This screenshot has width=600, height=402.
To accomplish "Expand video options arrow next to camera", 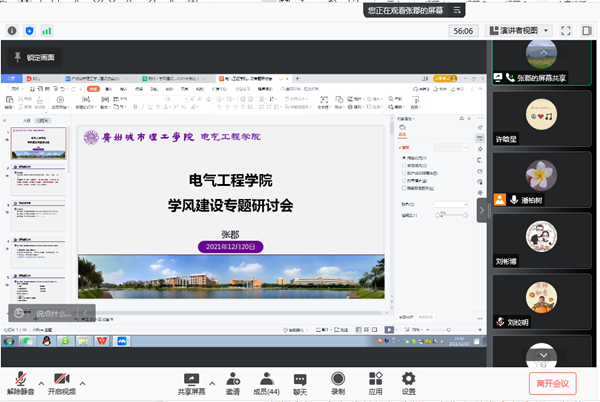I will pyautogui.click(x=82, y=381).
